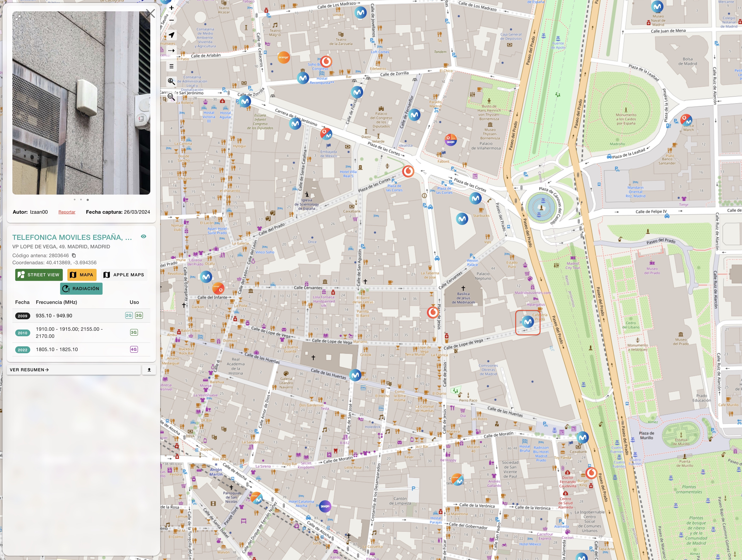This screenshot has height=560, width=742.
Task: Click the upload share icon button
Action: point(149,370)
